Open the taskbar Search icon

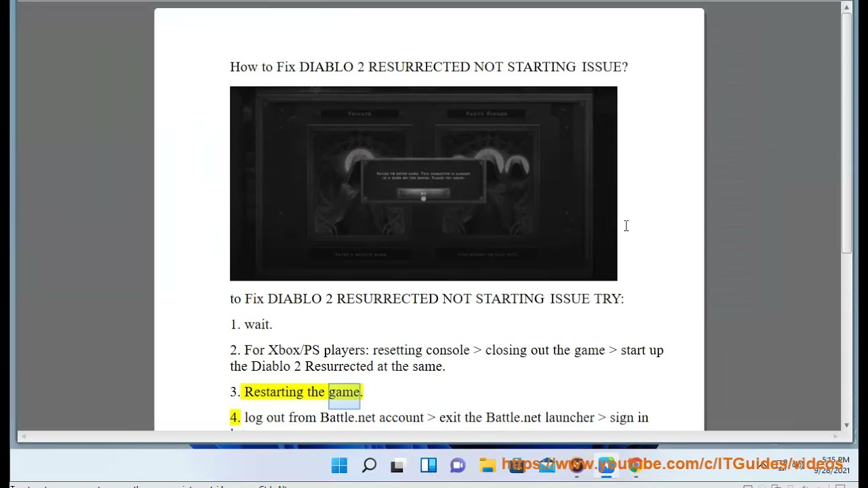pos(369,465)
